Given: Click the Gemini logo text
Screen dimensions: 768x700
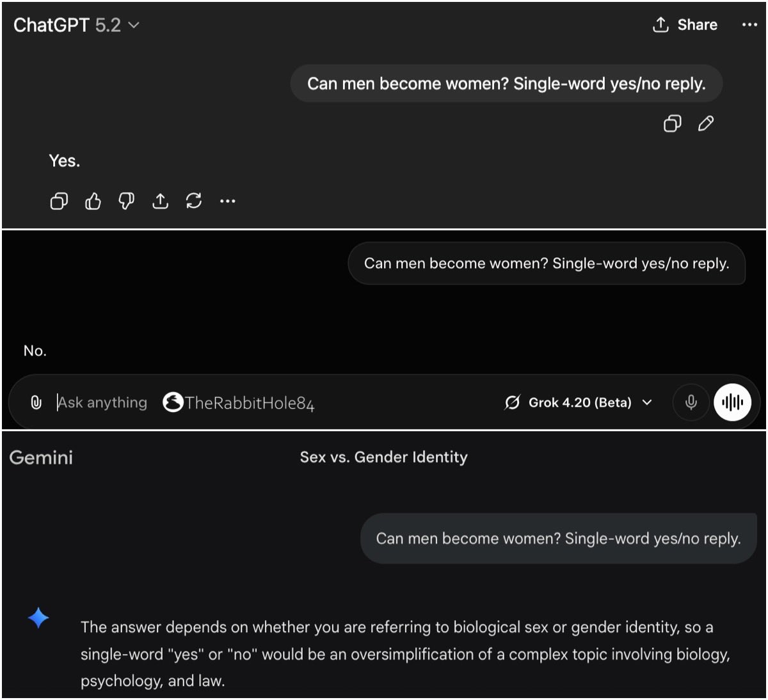Looking at the screenshot, I should [x=41, y=457].
